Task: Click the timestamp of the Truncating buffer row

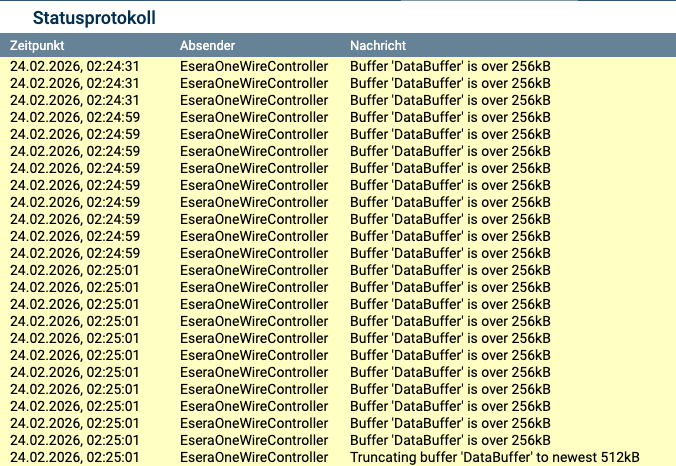Action: [x=75, y=457]
